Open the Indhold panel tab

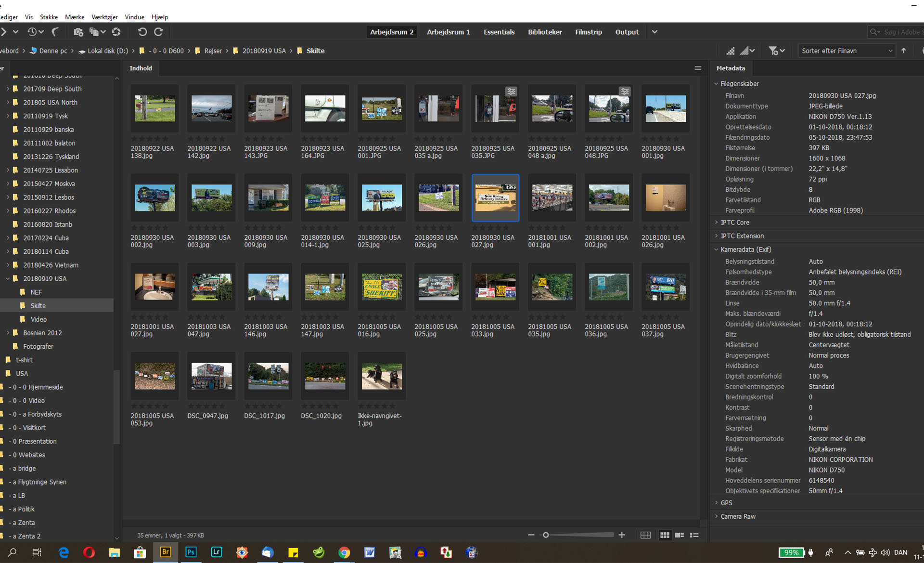coord(141,68)
